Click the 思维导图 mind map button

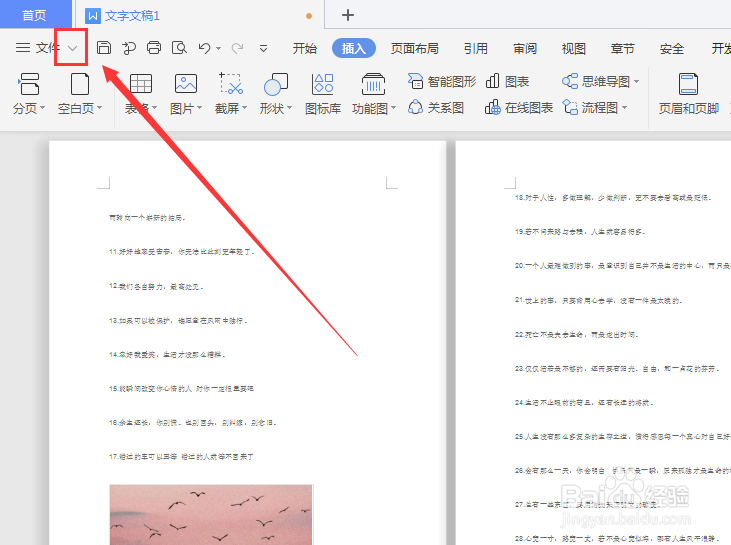point(596,82)
